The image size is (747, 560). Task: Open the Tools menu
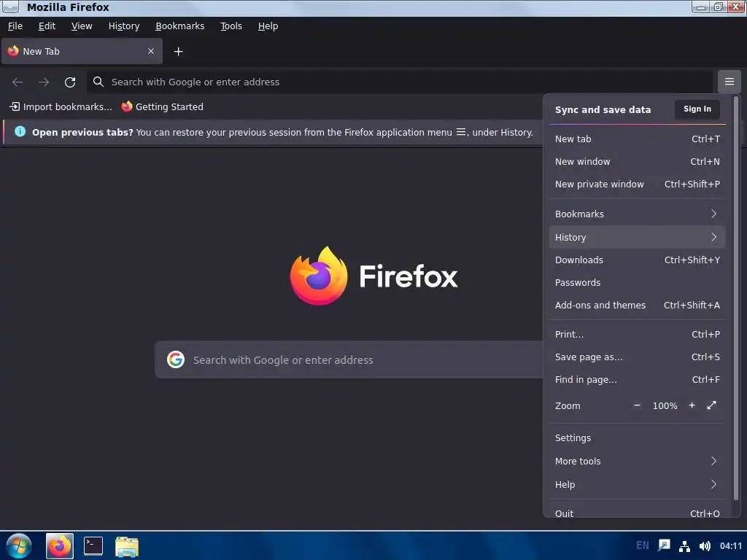tap(231, 26)
